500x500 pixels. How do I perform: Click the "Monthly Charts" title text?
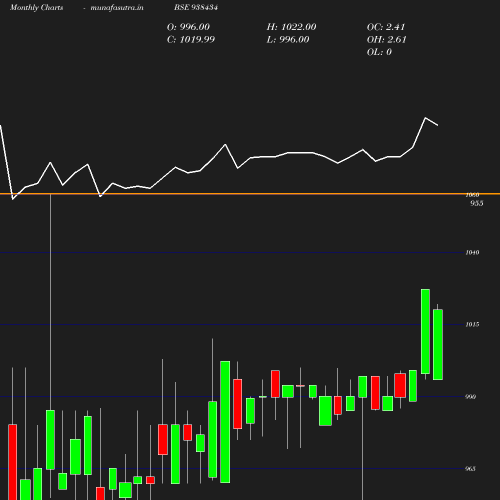pyautogui.click(x=37, y=7)
